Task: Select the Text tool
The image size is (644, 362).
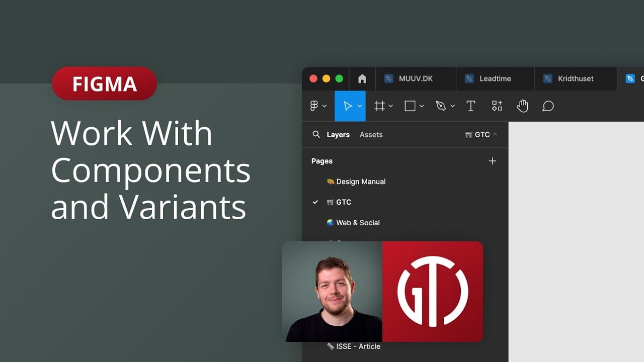Action: coord(471,106)
